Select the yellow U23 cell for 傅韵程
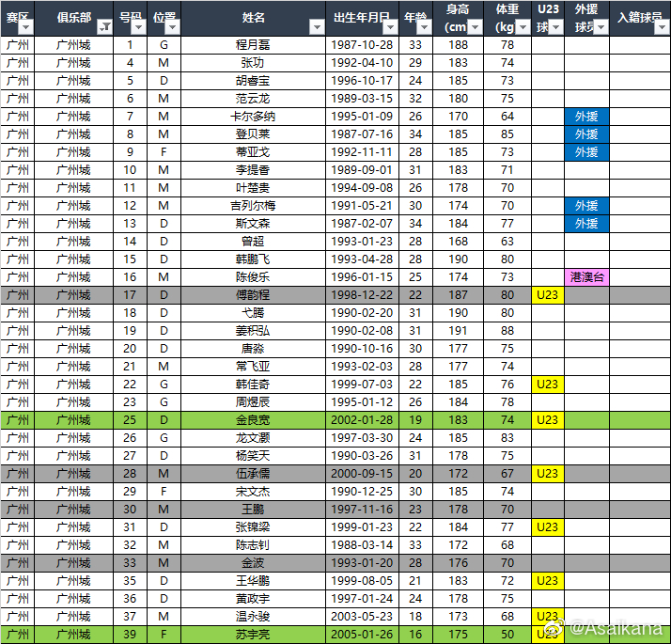Image resolution: width=671 pixels, height=644 pixels. pos(547,295)
